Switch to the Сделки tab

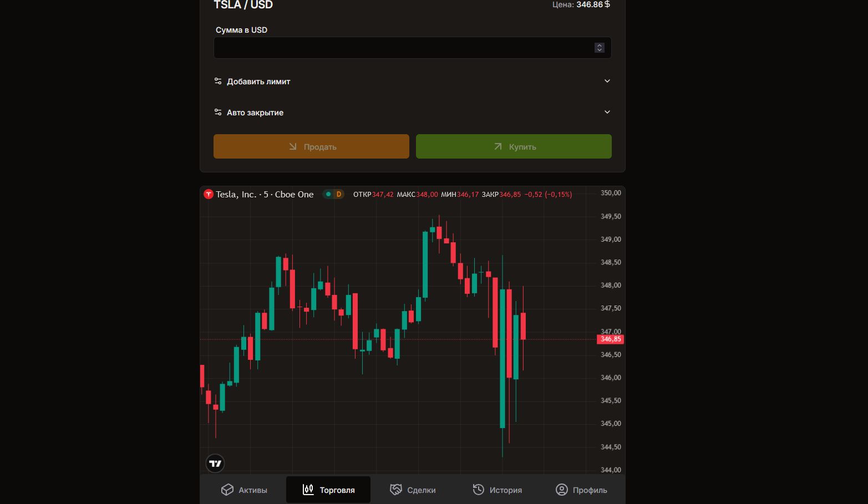click(x=413, y=490)
